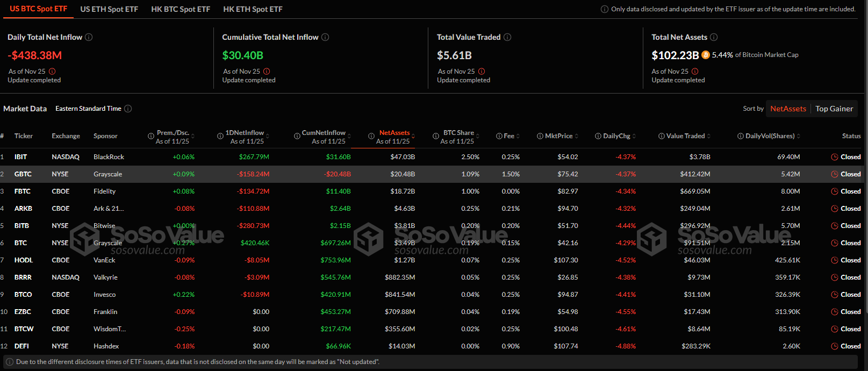
Task: Sort table by NetAssets button
Action: [x=788, y=109]
